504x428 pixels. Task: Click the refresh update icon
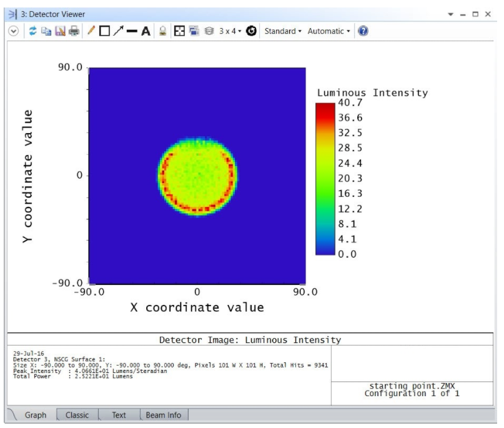click(32, 31)
